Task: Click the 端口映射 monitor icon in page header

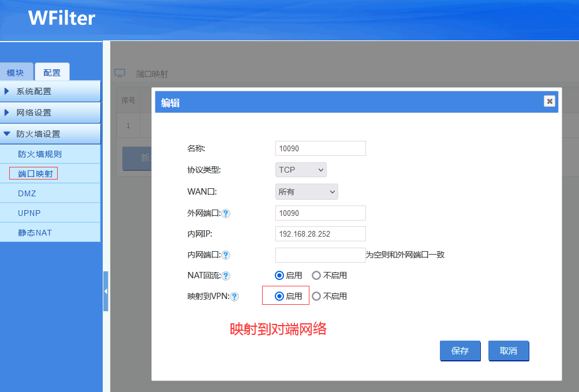Action: (x=119, y=73)
